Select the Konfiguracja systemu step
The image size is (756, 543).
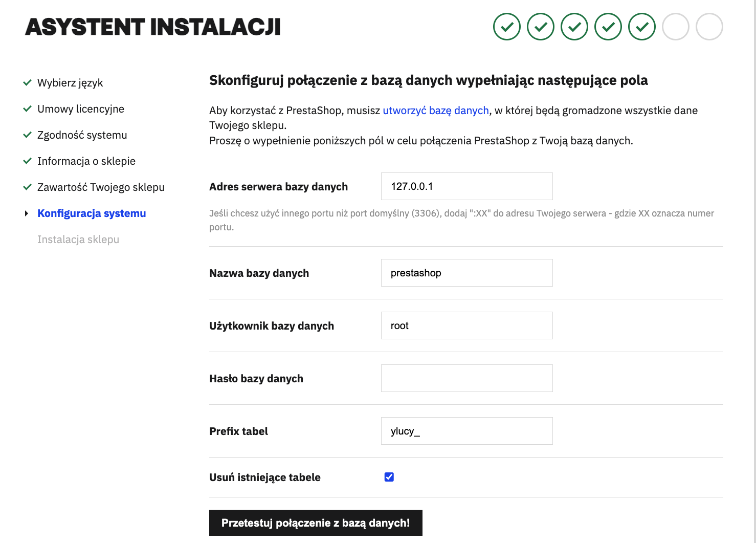pyautogui.click(x=92, y=213)
